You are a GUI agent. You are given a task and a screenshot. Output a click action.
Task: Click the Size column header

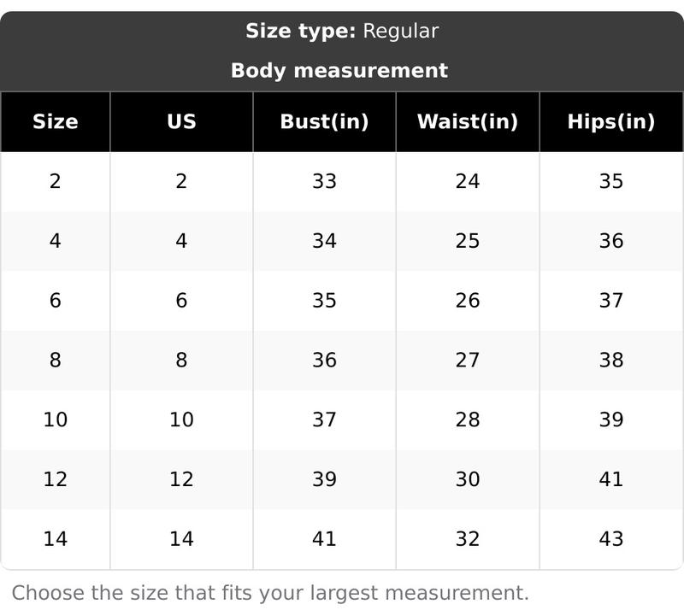56,121
